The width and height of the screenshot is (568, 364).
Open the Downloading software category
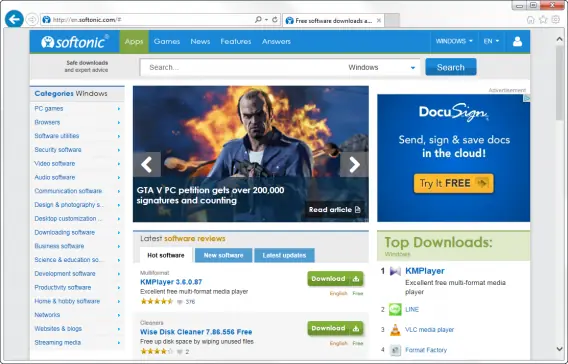[x=64, y=233]
